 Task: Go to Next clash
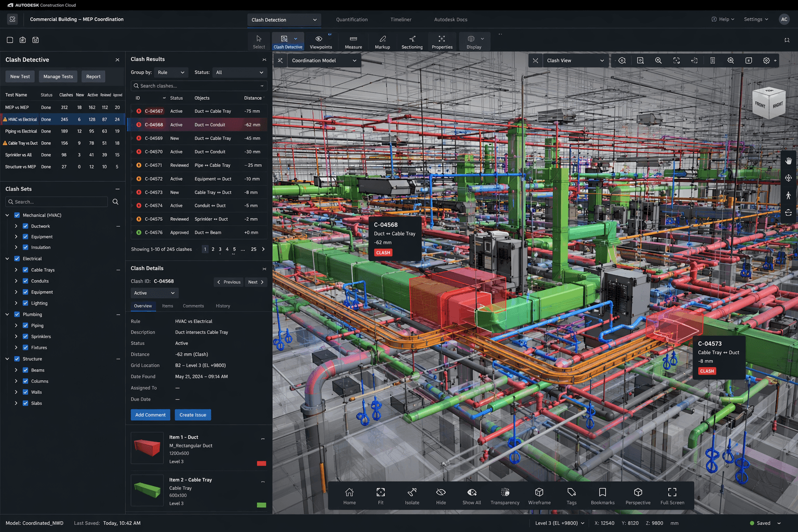(256, 282)
